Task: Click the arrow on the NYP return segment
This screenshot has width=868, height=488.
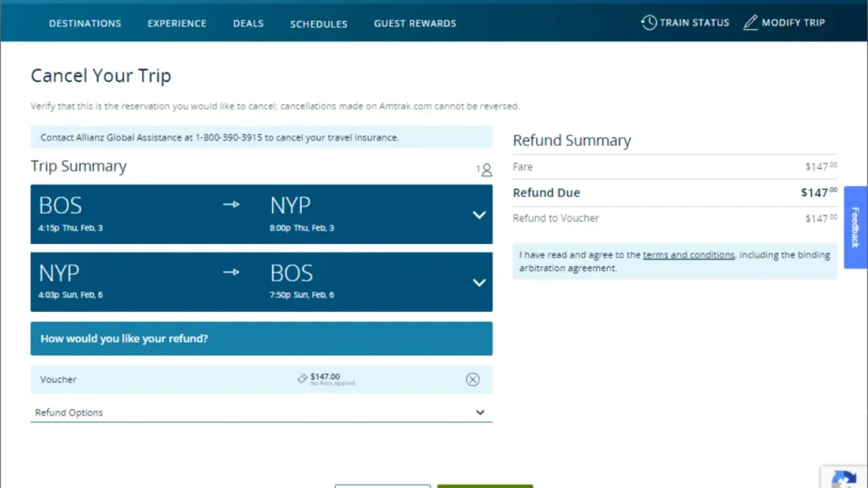Action: pyautogui.click(x=231, y=272)
